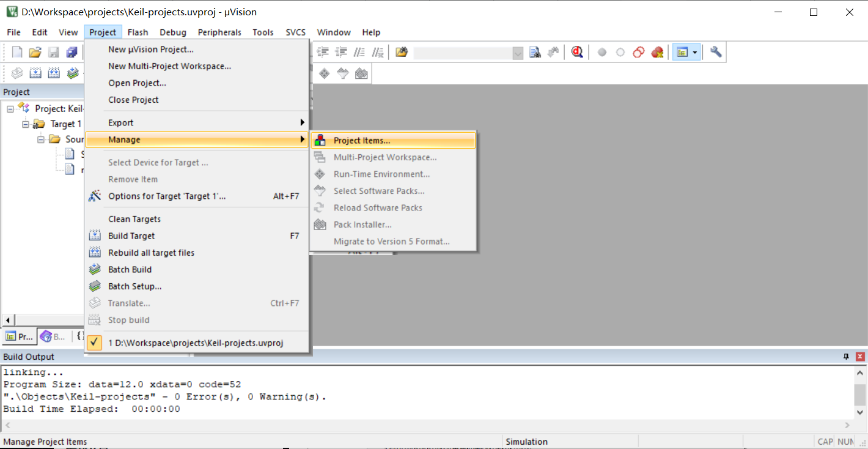Choose Batch Setup menu entry
This screenshot has width=868, height=449.
coord(196,286)
